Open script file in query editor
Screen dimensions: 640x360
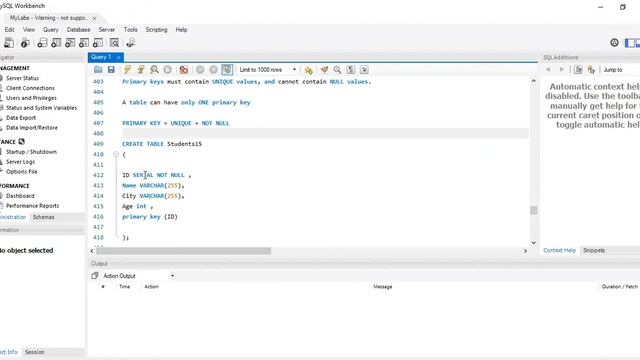coord(98,70)
